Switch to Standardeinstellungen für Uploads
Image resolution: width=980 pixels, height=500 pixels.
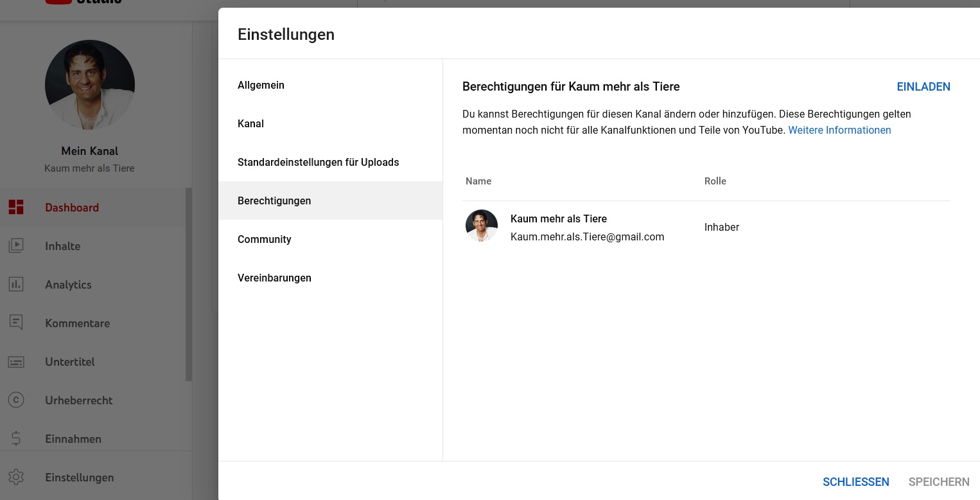pos(318,162)
